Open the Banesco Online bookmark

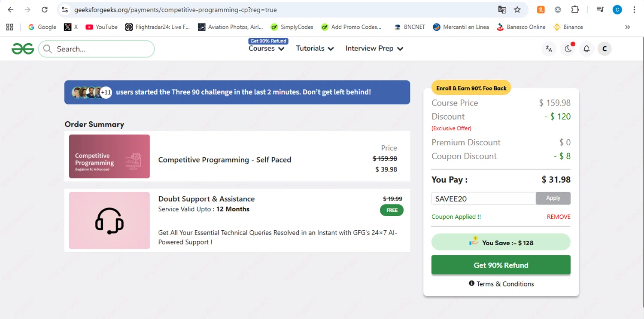[521, 27]
